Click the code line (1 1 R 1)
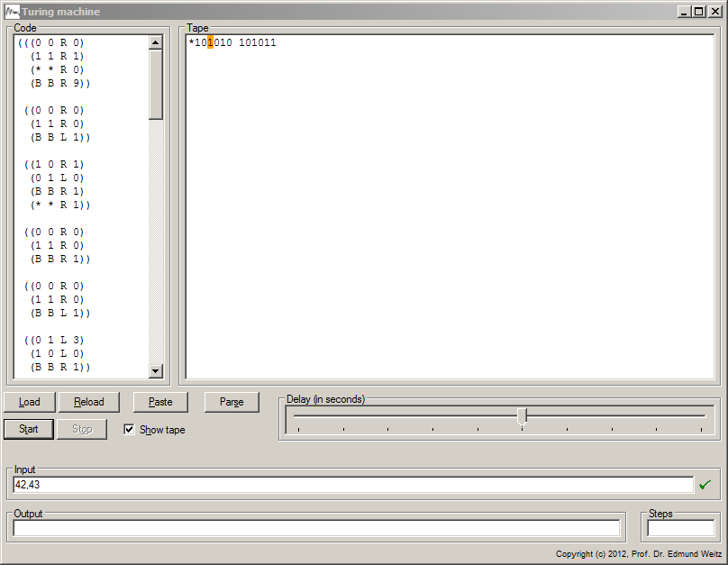The image size is (728, 565). tap(57, 56)
